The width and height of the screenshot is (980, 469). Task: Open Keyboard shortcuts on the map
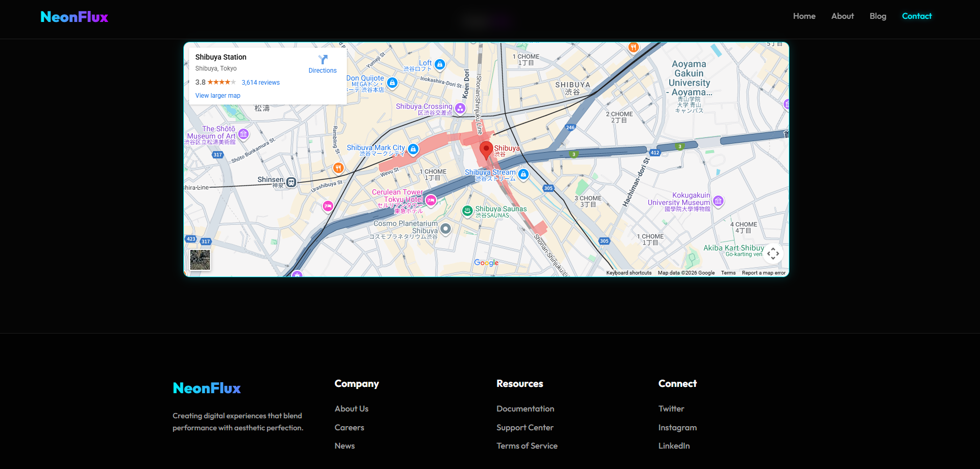(628, 273)
